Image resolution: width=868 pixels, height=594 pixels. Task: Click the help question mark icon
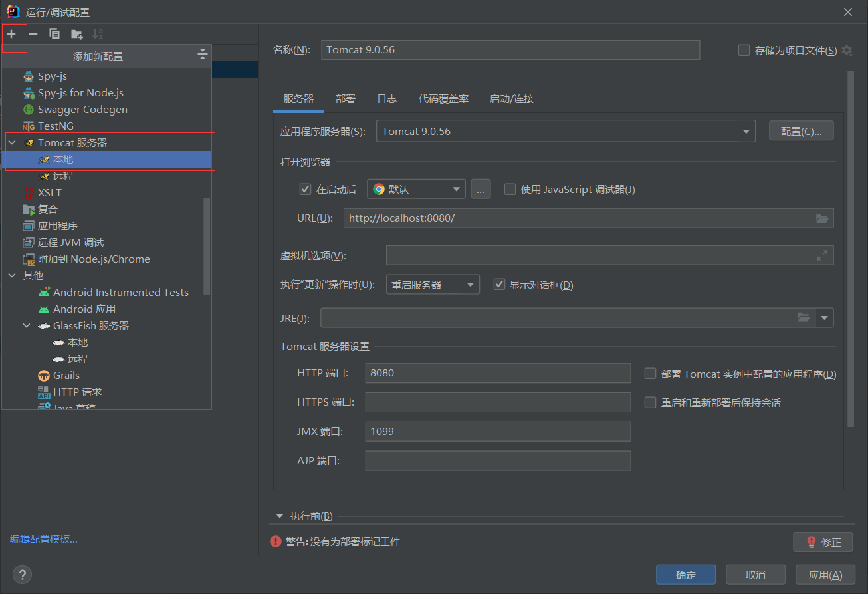pyautogui.click(x=22, y=575)
